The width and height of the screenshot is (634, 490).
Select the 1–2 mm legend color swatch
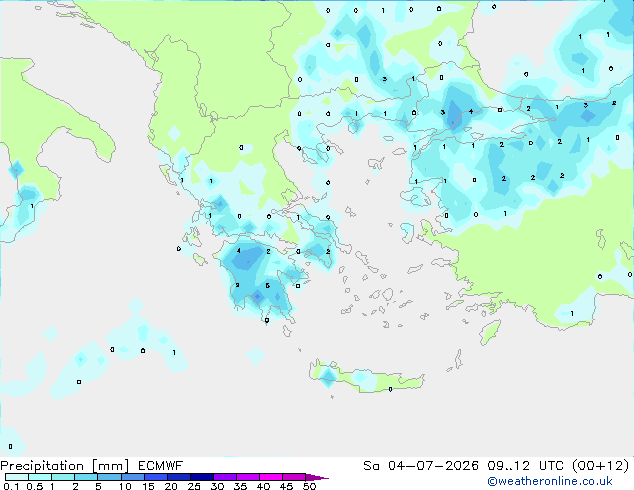(63, 477)
